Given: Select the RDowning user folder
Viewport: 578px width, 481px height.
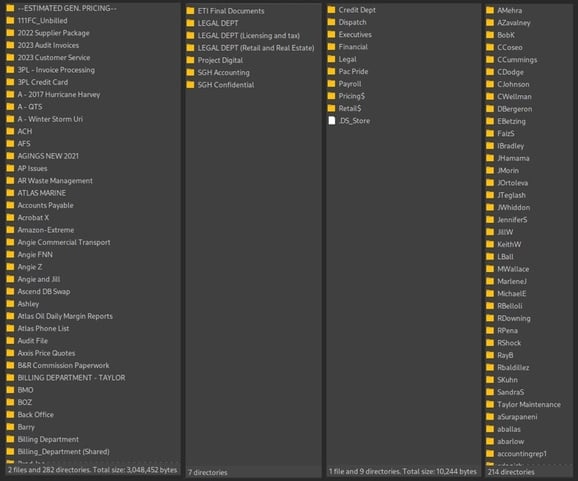Looking at the screenshot, I should click(514, 318).
